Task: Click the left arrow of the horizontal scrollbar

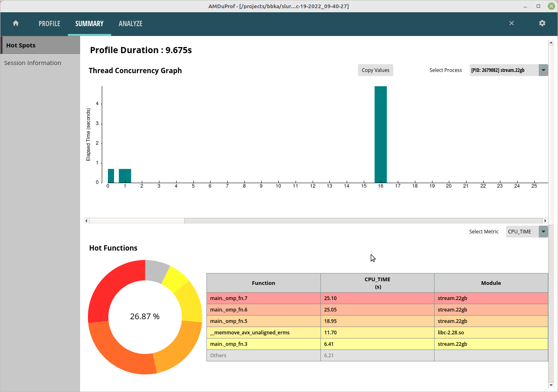Action: 86,220
